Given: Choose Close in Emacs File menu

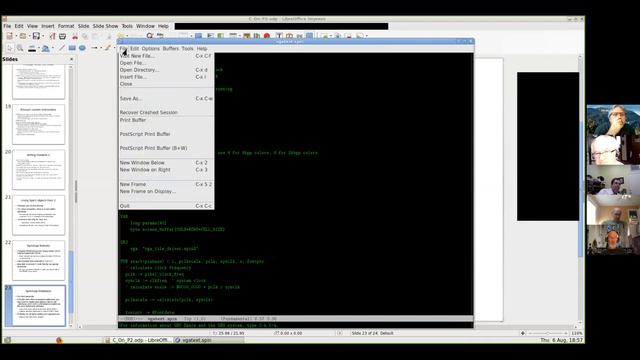Looking at the screenshot, I should (x=166, y=84).
